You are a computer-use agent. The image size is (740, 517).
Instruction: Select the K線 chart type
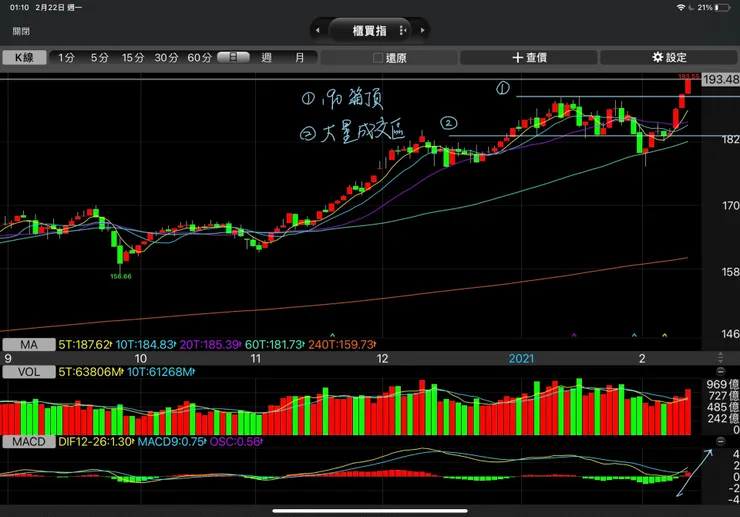[24, 58]
